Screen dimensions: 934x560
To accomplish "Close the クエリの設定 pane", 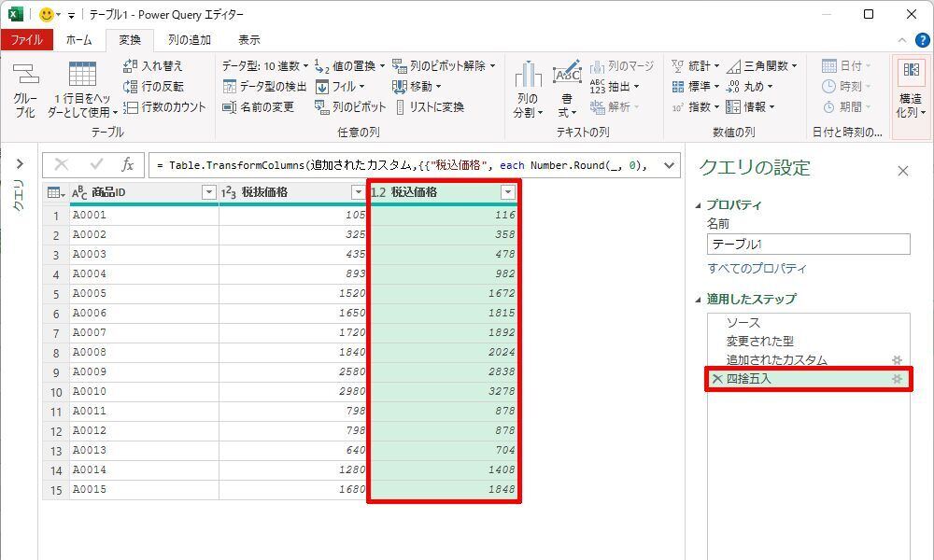I will tap(902, 171).
